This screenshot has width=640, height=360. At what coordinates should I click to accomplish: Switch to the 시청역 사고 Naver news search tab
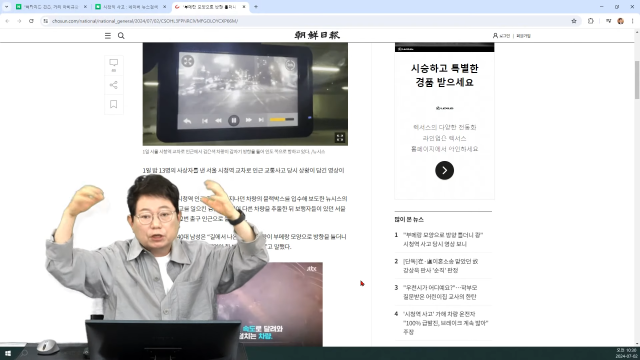(x=131, y=7)
